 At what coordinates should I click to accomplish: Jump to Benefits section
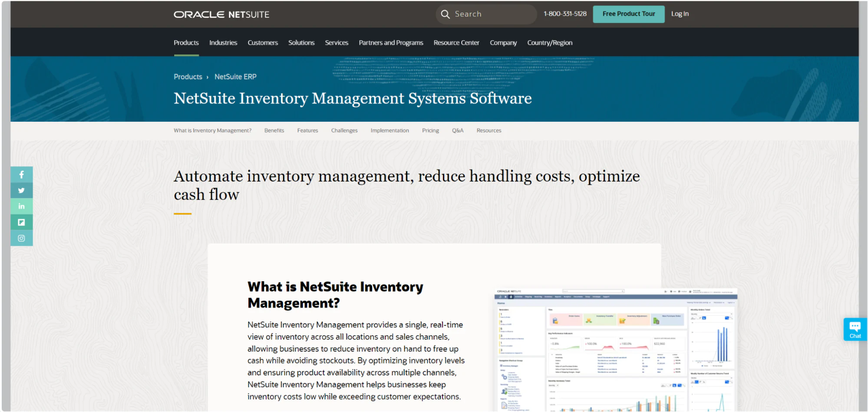coord(274,130)
